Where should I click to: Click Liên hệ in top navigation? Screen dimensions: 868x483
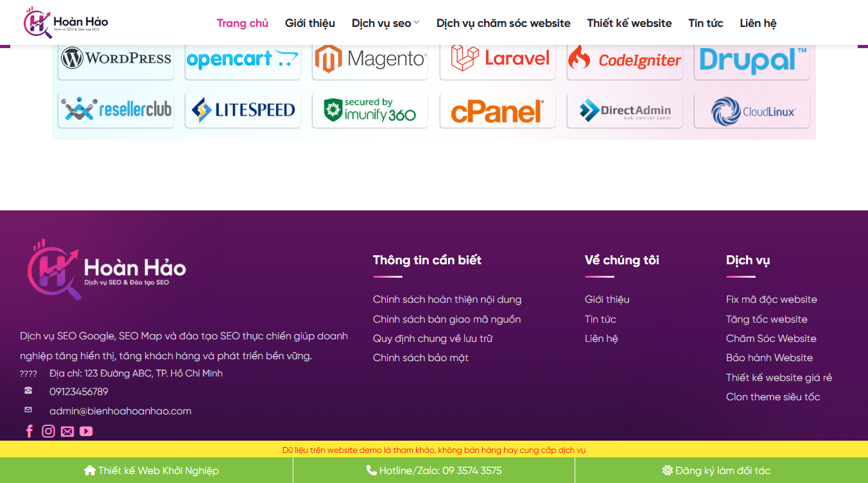[758, 23]
